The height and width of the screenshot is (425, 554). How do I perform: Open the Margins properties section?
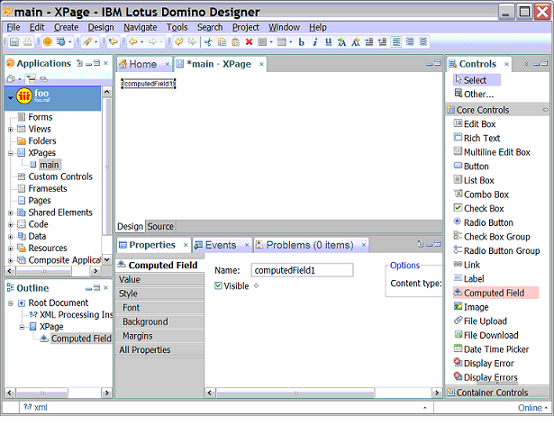160,336
